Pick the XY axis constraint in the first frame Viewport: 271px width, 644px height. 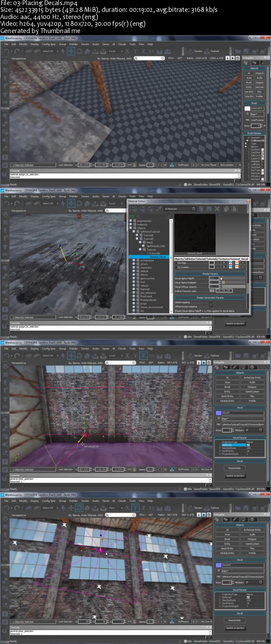[151, 51]
